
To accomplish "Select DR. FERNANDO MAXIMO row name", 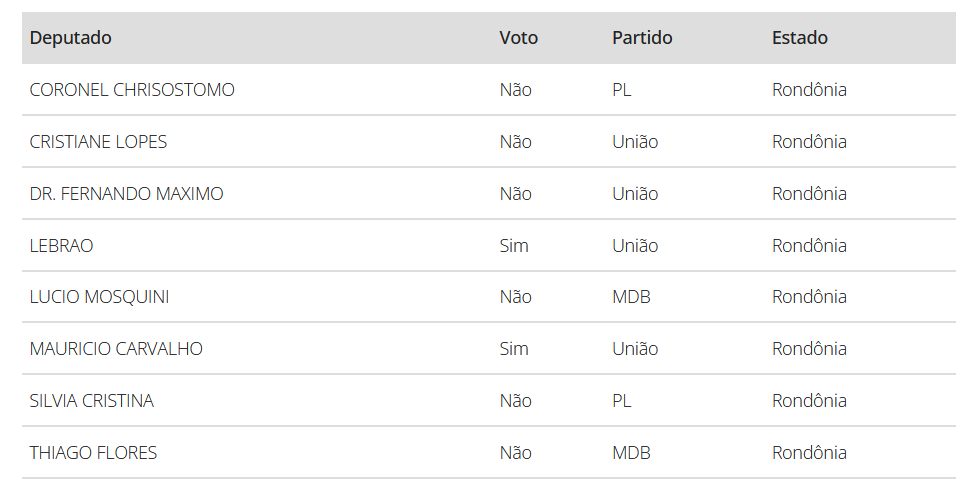I will (x=126, y=194).
